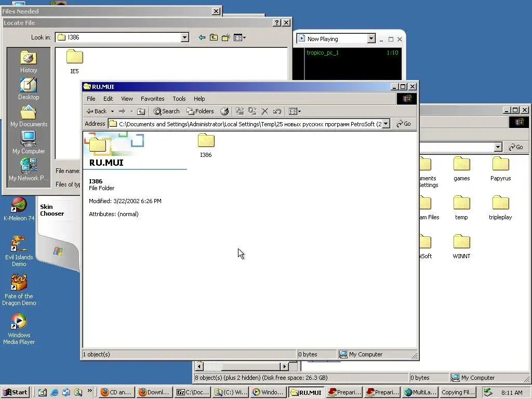
Task: Select Evil Islands Demo desktop shortcut
Action: tap(19, 251)
